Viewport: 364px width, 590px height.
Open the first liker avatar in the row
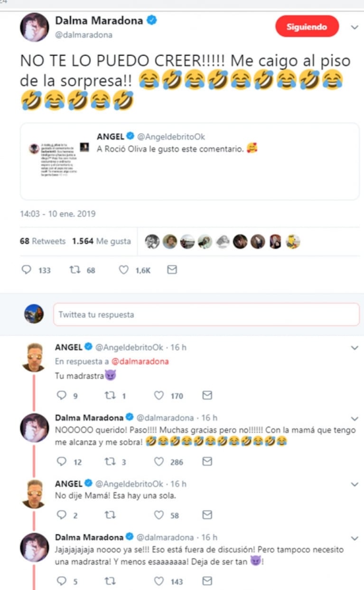152,242
